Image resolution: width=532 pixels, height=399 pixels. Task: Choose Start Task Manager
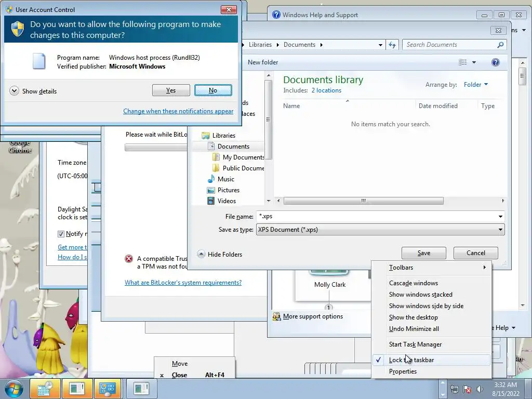[432, 344]
